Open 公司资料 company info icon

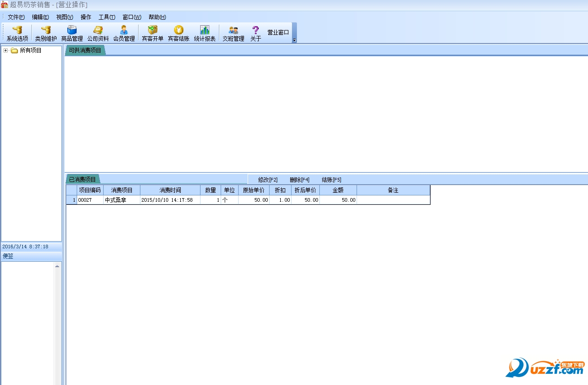pyautogui.click(x=98, y=34)
